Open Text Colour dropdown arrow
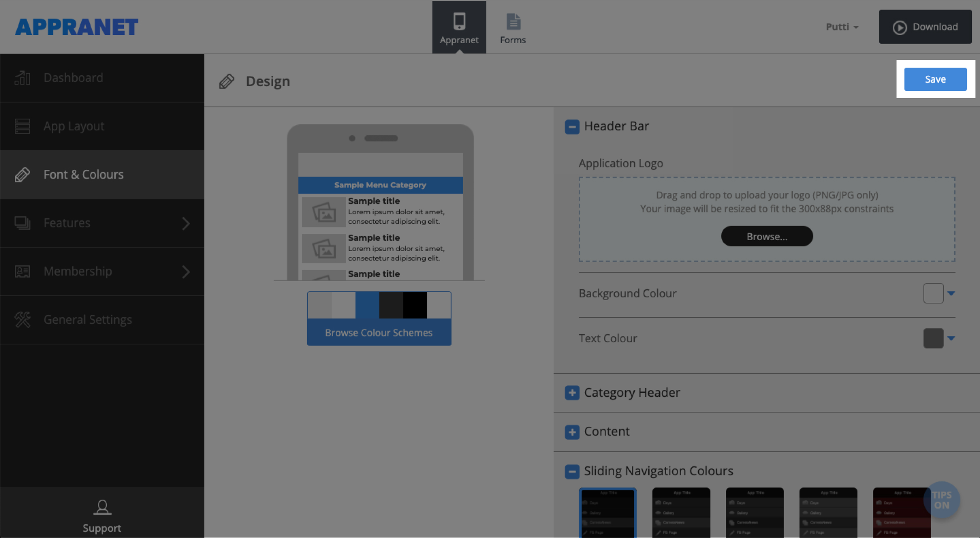 pyautogui.click(x=951, y=338)
